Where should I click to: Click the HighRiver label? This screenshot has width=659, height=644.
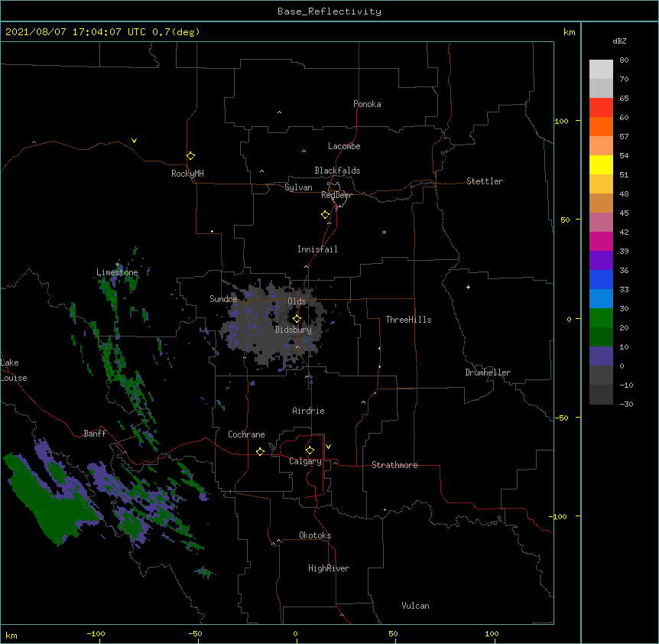(x=329, y=568)
